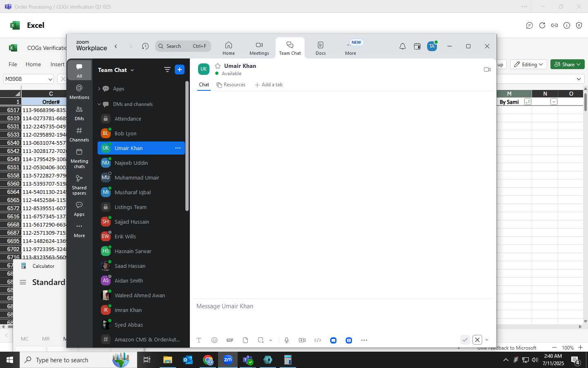Open the TA profile avatar menu

(x=432, y=46)
